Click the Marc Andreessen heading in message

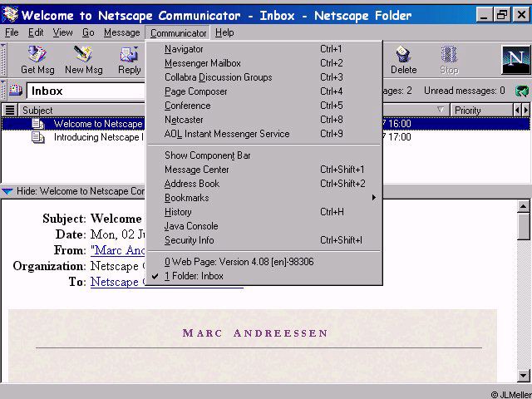255,332
